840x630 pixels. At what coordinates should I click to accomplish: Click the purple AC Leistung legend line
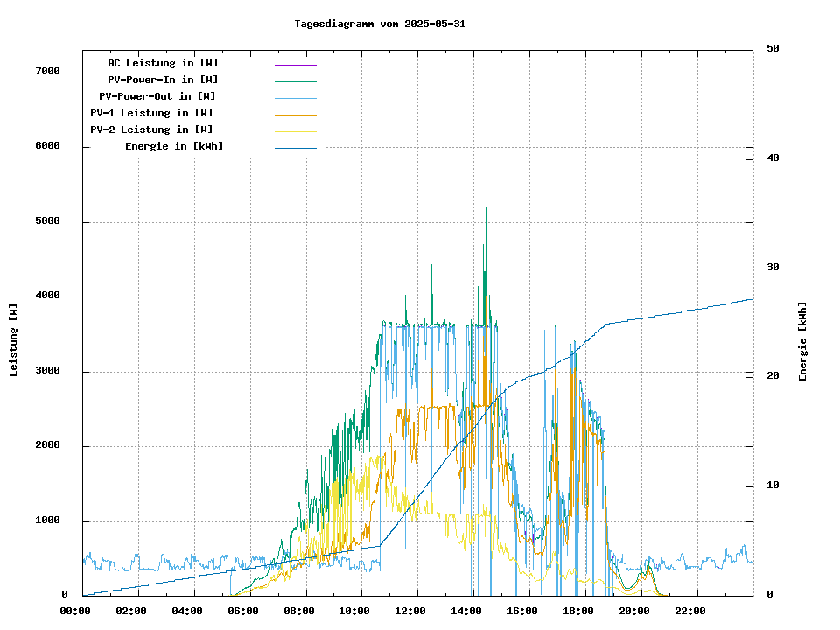[295, 64]
